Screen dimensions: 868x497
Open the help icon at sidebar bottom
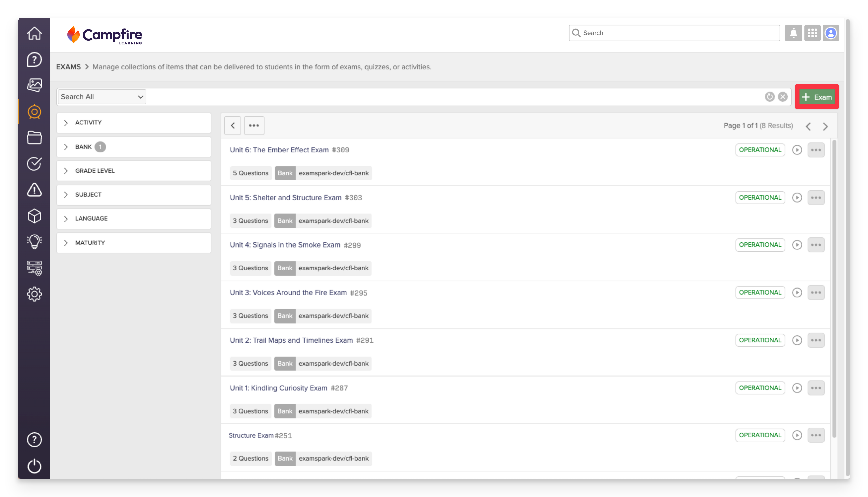pyautogui.click(x=34, y=440)
